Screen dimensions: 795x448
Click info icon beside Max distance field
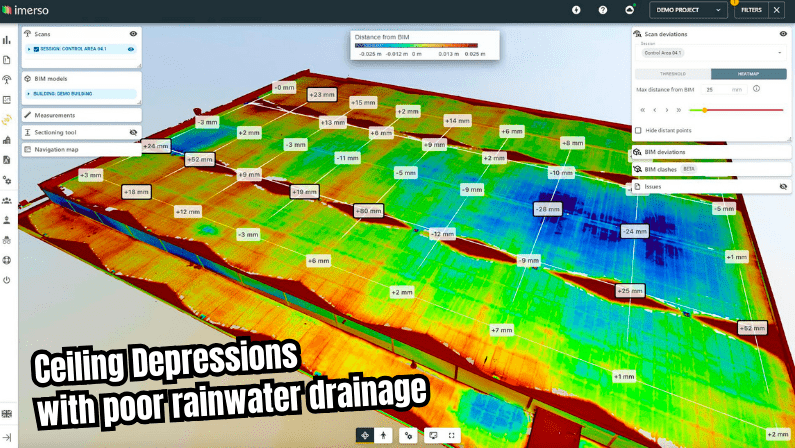[756, 89]
